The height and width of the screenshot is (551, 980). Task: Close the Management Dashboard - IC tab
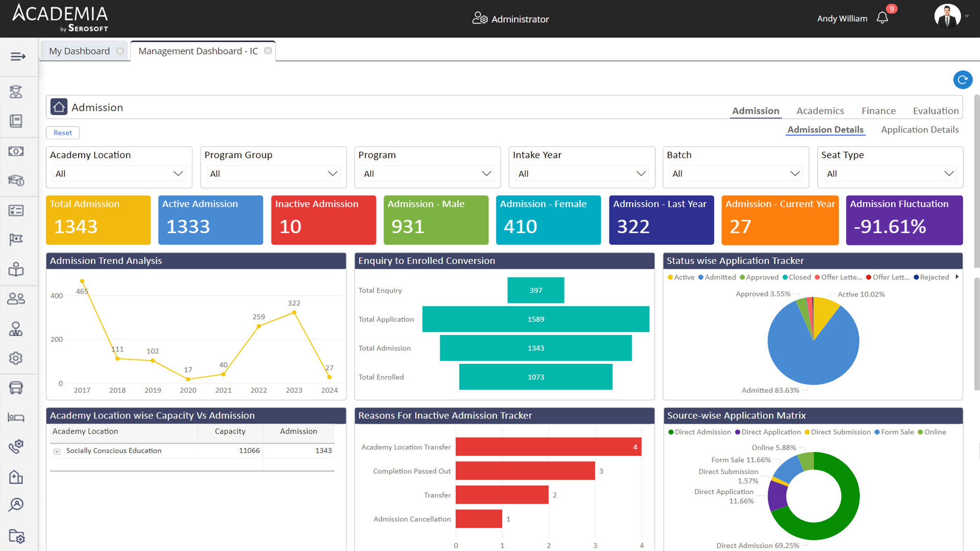(268, 51)
